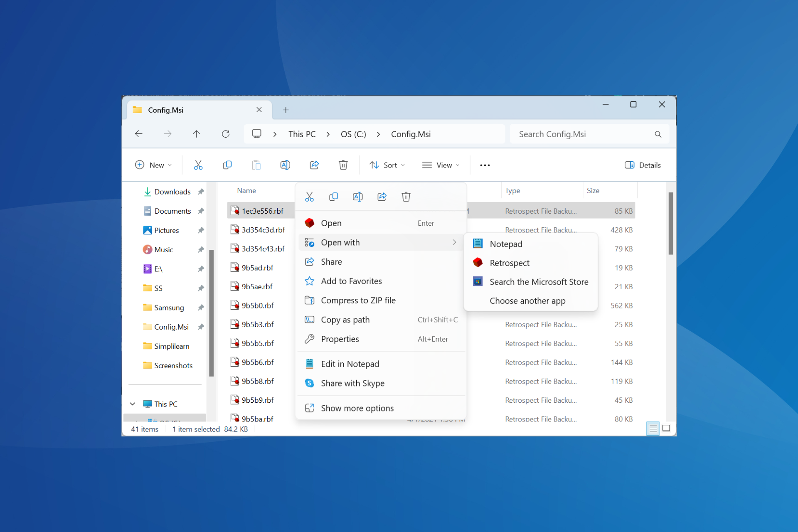Click the toolbar Rename icon
The width and height of the screenshot is (798, 532).
pos(285,165)
